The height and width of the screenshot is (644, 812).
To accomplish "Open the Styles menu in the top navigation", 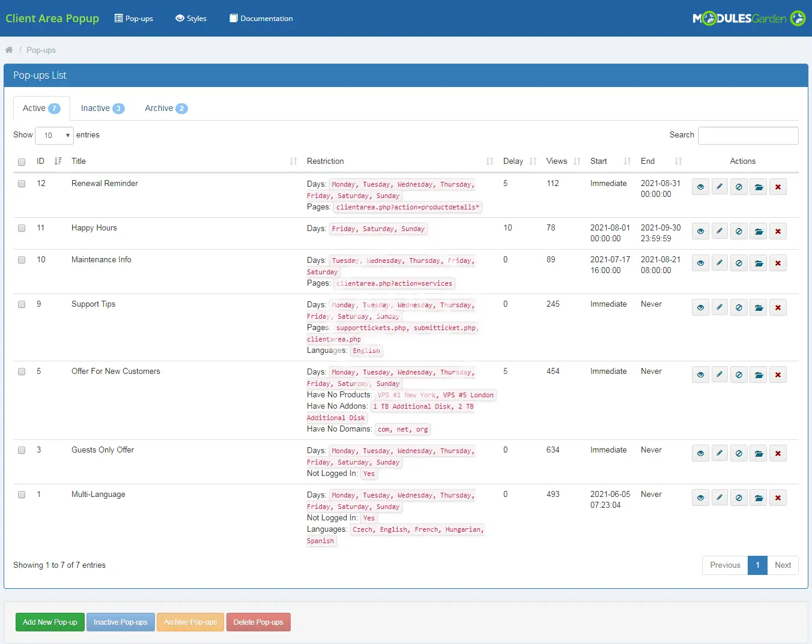I will (x=191, y=19).
